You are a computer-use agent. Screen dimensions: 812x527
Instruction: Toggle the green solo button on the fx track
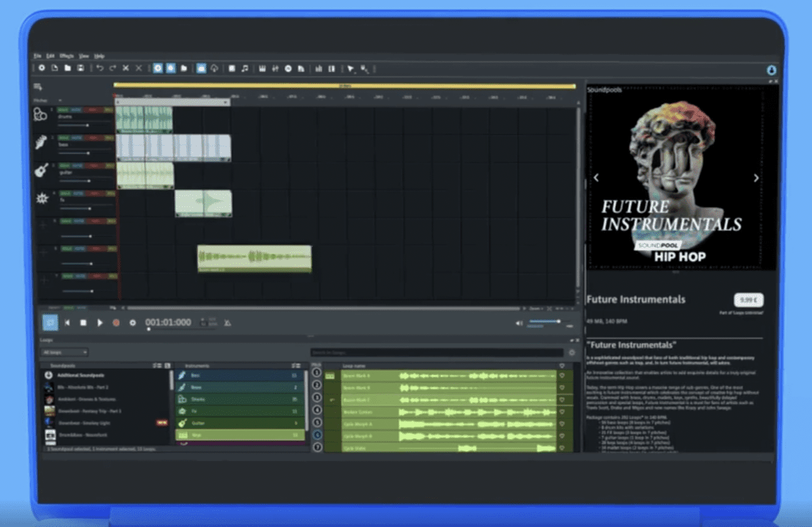coord(64,193)
